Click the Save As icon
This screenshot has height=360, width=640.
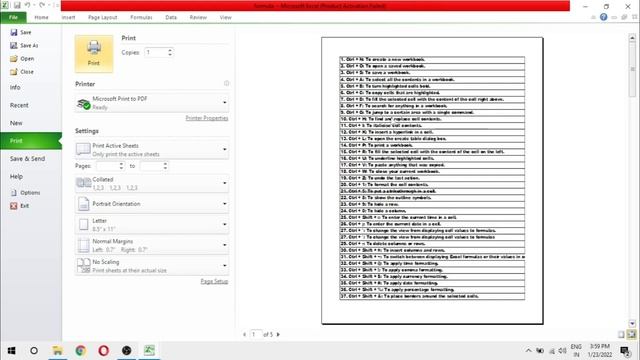pyautogui.click(x=14, y=45)
